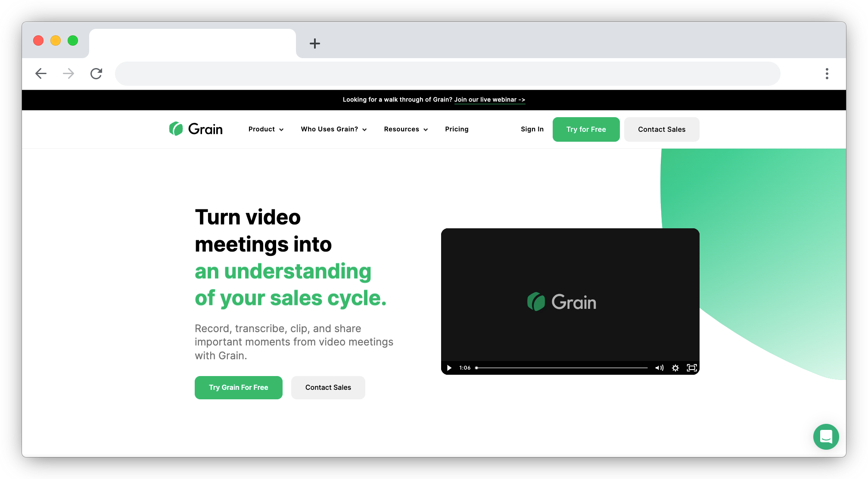Image resolution: width=868 pixels, height=479 pixels.
Task: Click Try Grain For Free button
Action: [238, 387]
